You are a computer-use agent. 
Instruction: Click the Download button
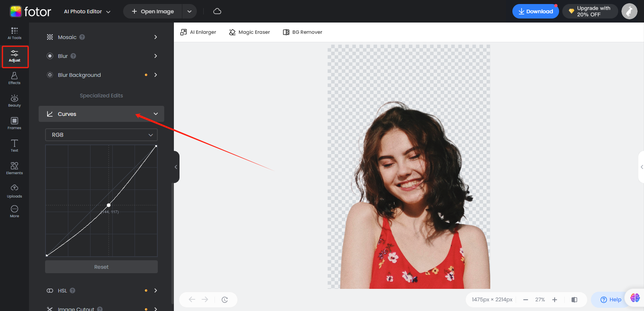point(536,11)
